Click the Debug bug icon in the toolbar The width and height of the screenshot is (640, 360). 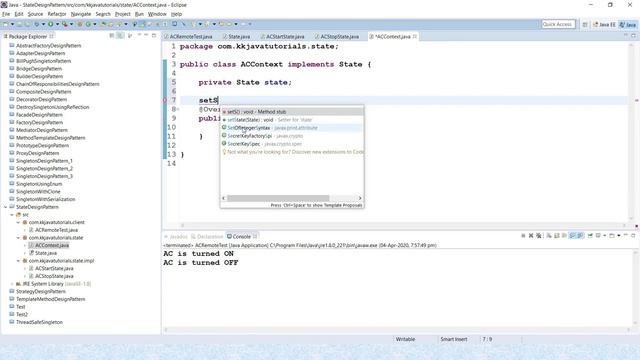pyautogui.click(x=37, y=24)
